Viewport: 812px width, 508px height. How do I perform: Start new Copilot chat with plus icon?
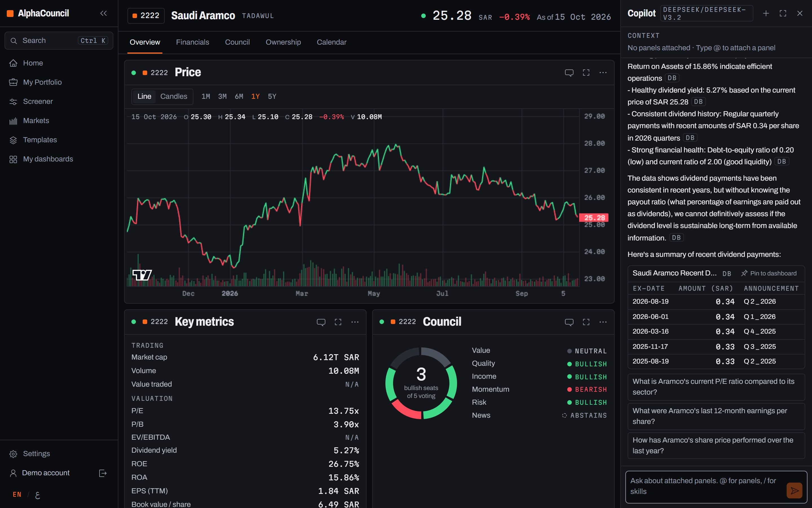766,13
